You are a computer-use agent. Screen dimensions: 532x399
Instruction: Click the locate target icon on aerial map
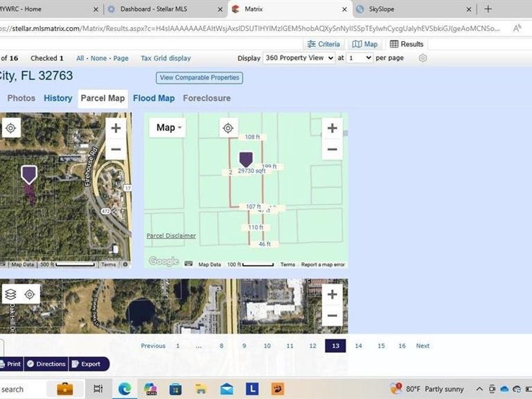11,128
